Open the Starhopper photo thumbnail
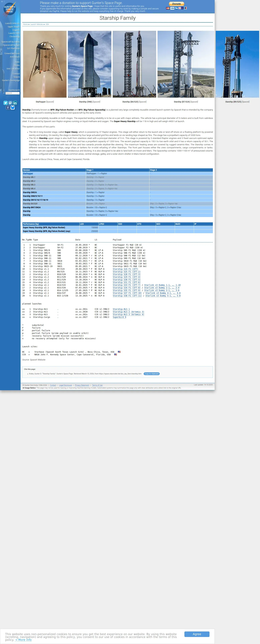260x644 pixels. (45, 64)
